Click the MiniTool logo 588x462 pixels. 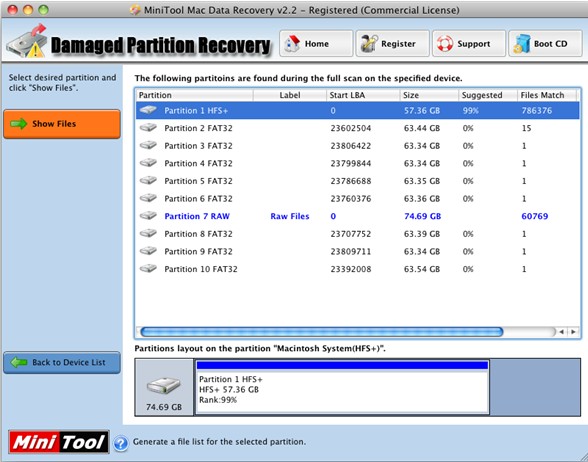click(58, 442)
